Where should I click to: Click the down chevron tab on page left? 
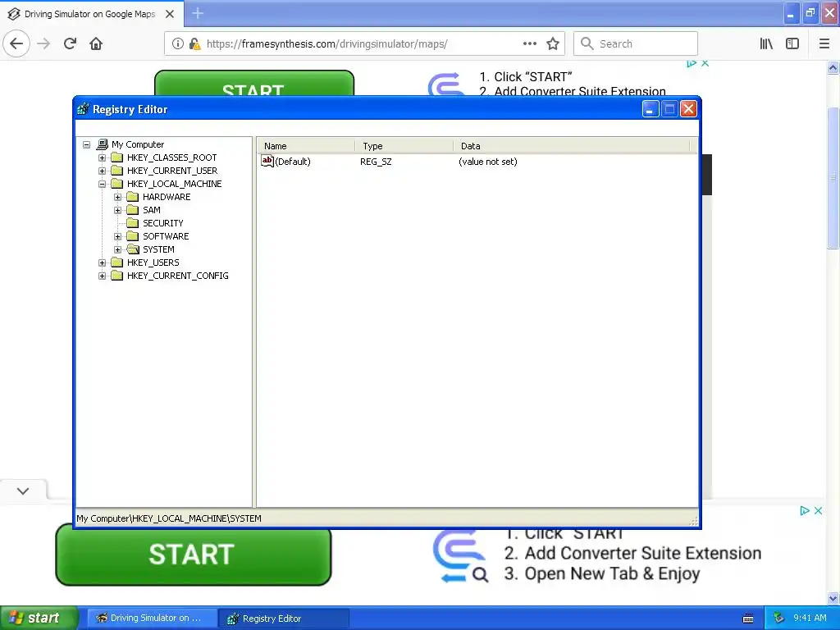click(x=23, y=491)
